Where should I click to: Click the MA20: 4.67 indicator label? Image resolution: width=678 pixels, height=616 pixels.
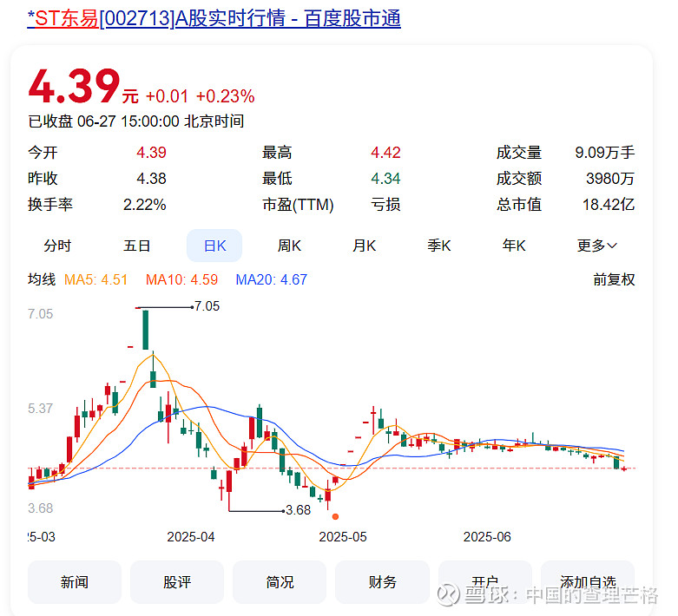271,279
